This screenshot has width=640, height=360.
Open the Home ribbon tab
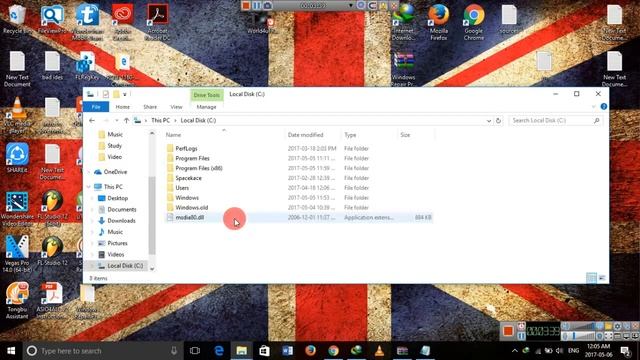pyautogui.click(x=122, y=107)
